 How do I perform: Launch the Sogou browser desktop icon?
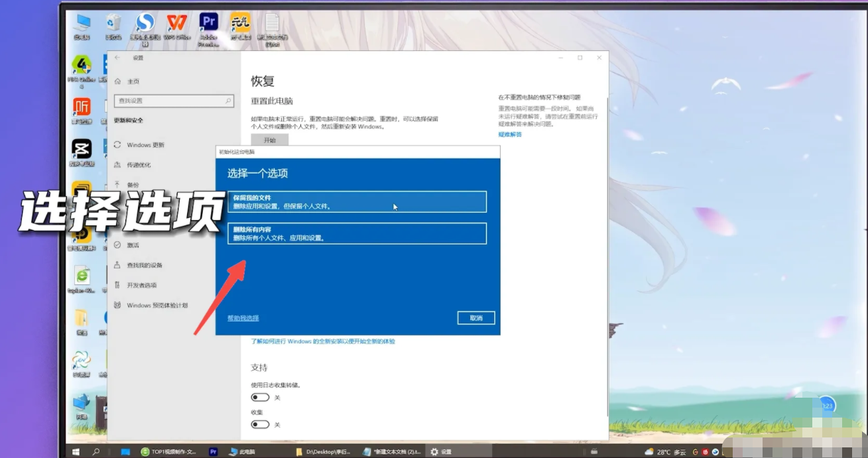tap(145, 25)
